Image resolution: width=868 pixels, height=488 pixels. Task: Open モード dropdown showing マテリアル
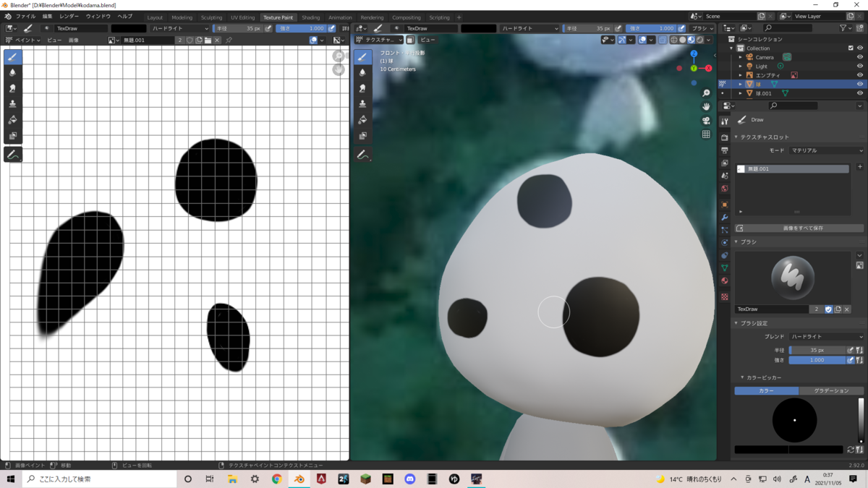pyautogui.click(x=826, y=150)
